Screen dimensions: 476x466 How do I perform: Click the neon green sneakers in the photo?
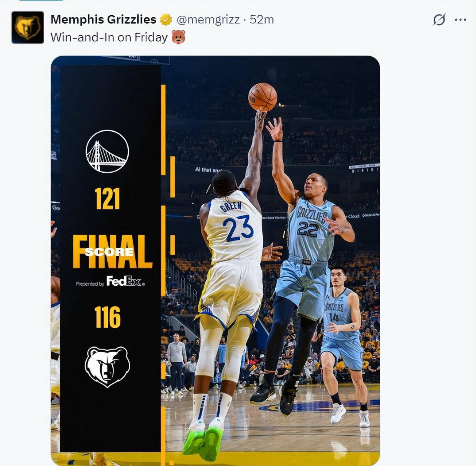pyautogui.click(x=203, y=439)
